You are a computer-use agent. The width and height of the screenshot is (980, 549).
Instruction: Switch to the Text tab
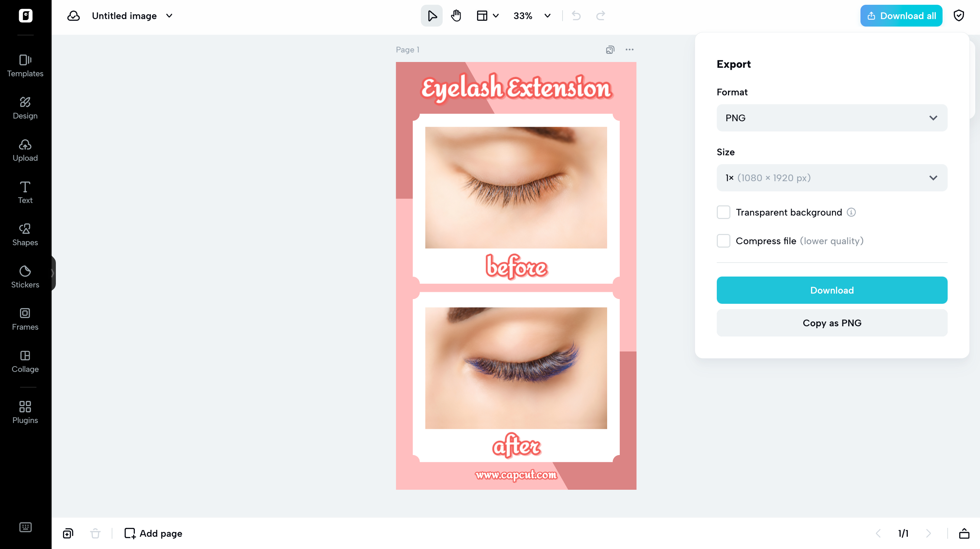tap(25, 192)
